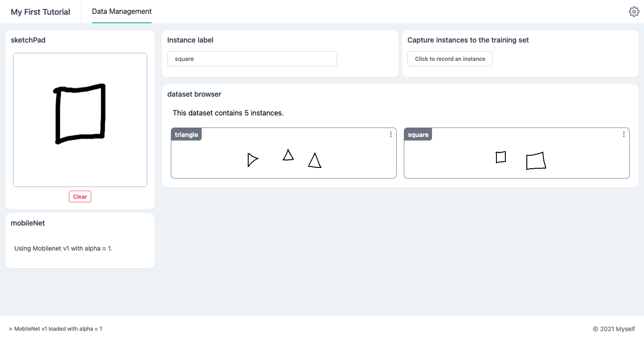Clear the sketchPad drawing
Screen dimensions: 644x341
pyautogui.click(x=80, y=196)
